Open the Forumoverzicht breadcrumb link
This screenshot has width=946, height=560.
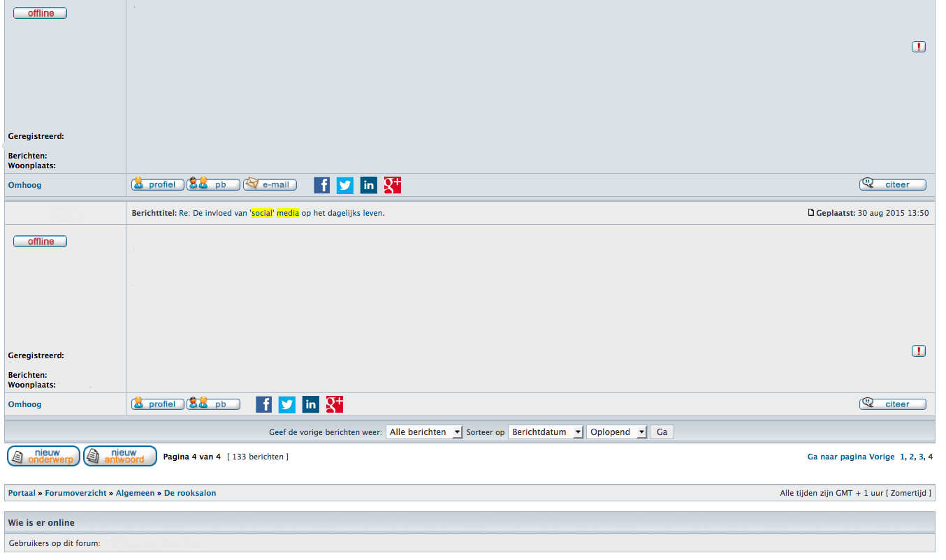click(75, 493)
